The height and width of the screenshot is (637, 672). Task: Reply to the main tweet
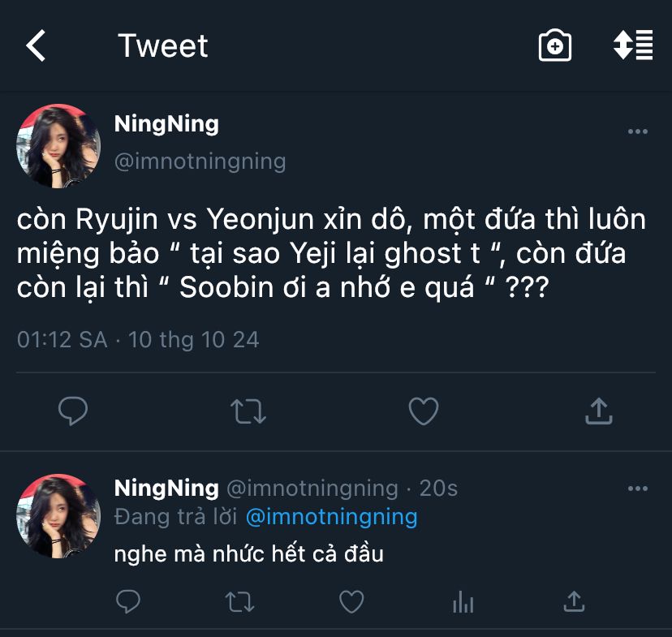coord(73,411)
